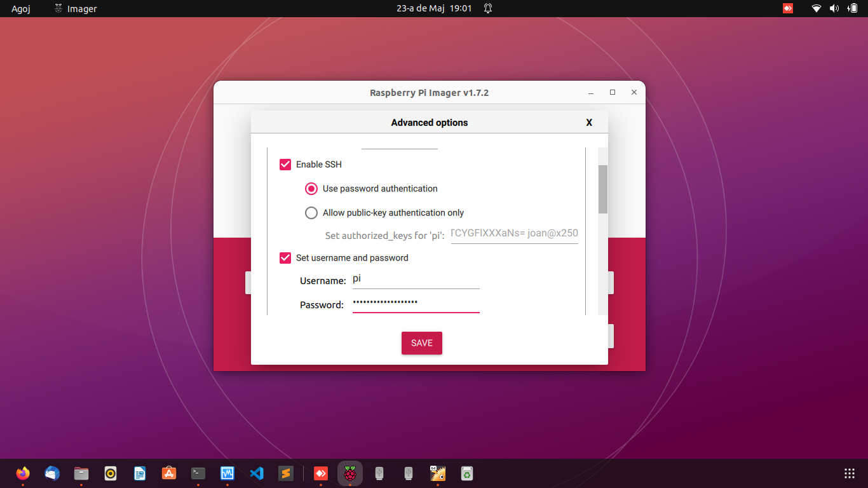Uncheck Set username and password checkbox
Image resolution: width=868 pixels, height=488 pixels.
(x=285, y=258)
